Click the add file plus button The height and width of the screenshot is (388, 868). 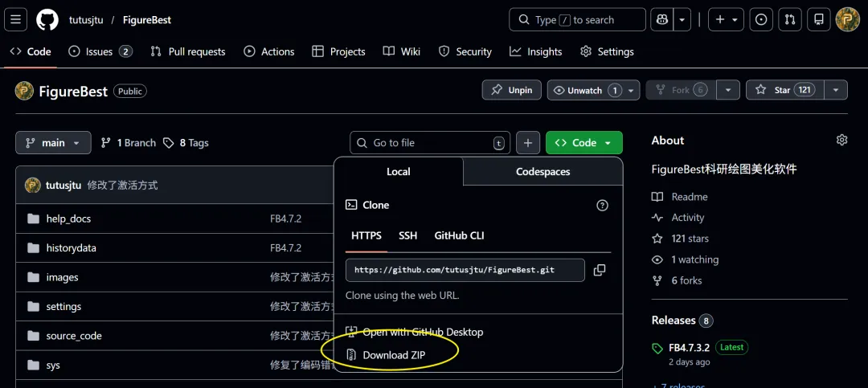coord(528,143)
